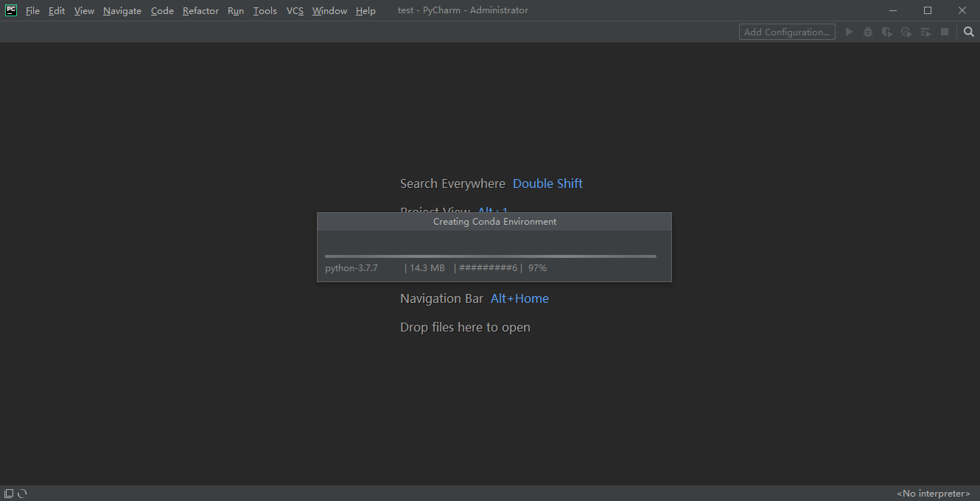
Task: Click the Run Anything list-play icon
Action: coord(925,32)
